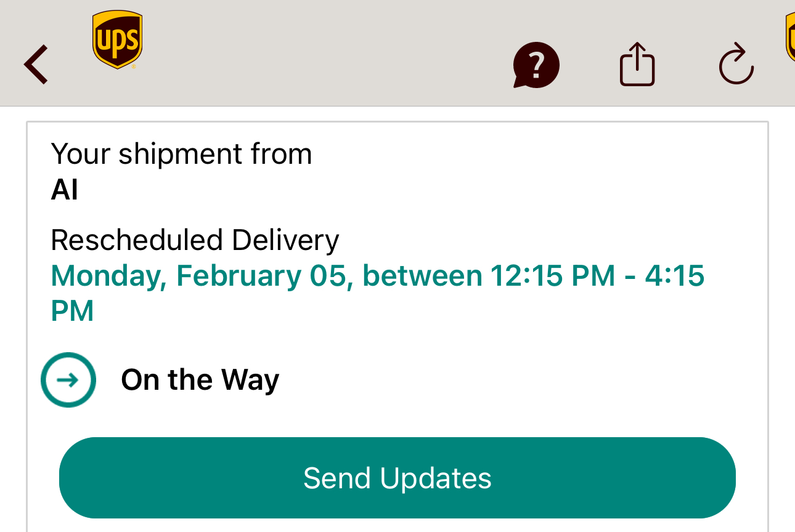The height and width of the screenshot is (532, 795).
Task: Click the "12:15 PM" start time
Action: click(552, 275)
